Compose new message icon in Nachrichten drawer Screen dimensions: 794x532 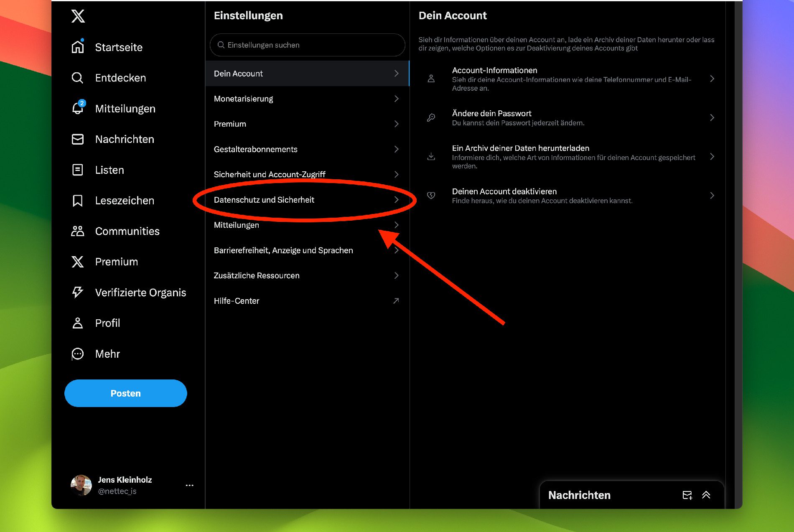[x=687, y=495]
